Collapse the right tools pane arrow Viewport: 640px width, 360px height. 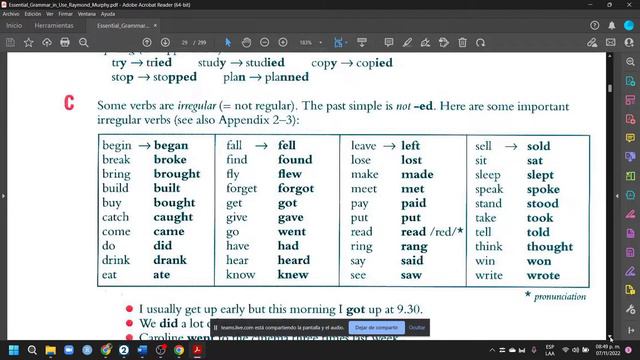[617, 196]
